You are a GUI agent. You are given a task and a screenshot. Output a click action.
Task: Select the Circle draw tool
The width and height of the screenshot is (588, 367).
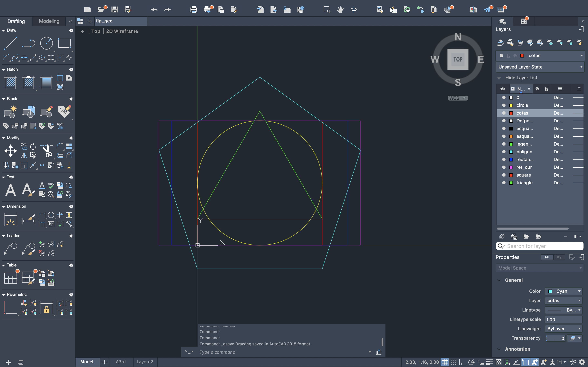46,44
